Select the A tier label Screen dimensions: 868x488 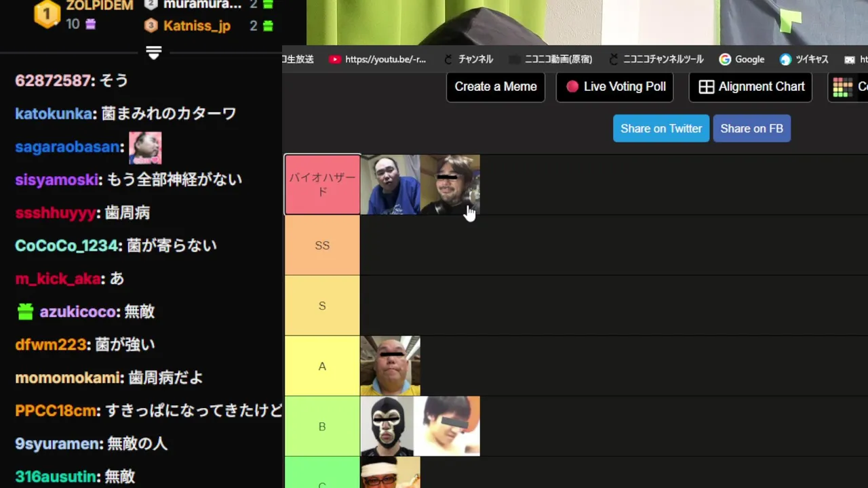click(322, 366)
